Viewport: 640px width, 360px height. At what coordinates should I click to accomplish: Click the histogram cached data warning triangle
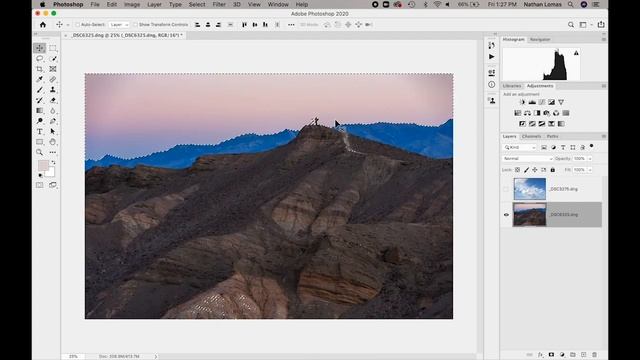pos(576,53)
